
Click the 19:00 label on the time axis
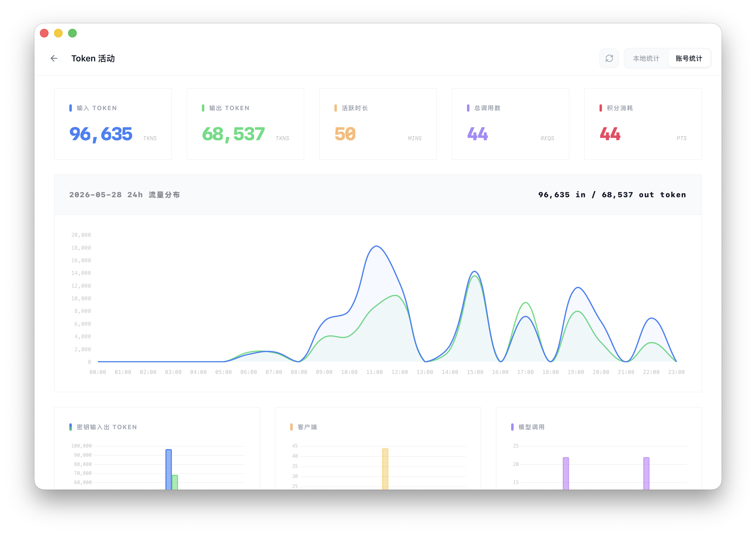click(576, 372)
